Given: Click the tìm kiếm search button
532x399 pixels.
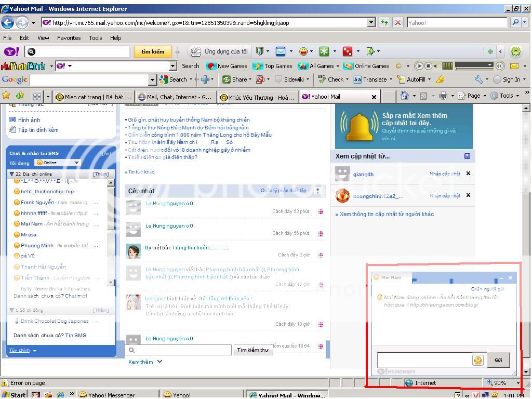Looking at the screenshot, I should click(153, 51).
